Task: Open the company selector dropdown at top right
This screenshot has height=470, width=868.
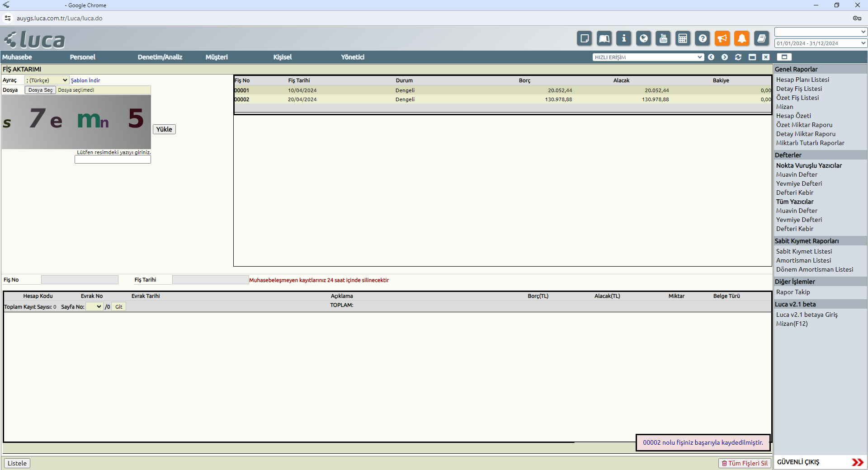Action: click(821, 32)
